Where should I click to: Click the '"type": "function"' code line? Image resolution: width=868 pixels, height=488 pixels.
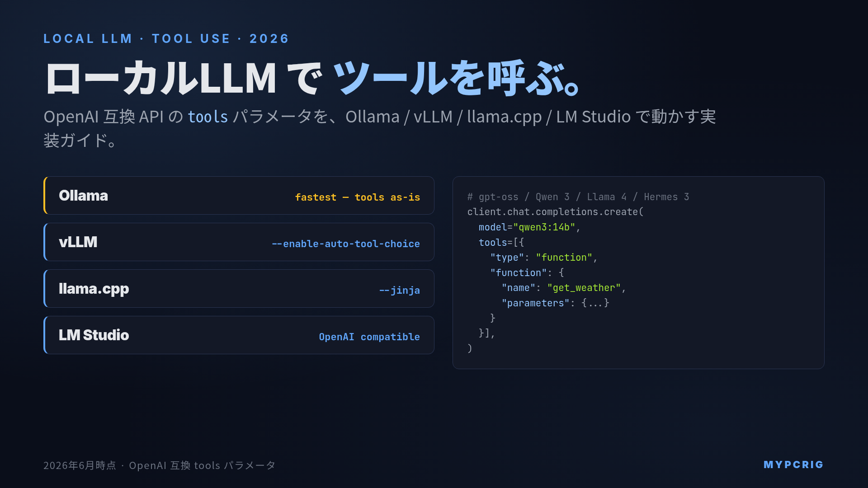pyautogui.click(x=544, y=258)
